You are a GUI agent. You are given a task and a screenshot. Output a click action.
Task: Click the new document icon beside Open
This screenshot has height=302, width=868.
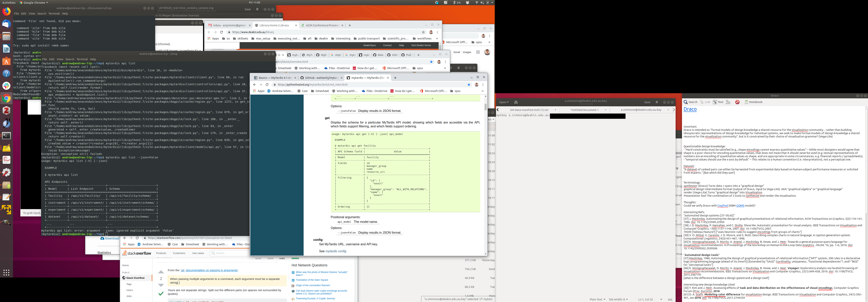516,102
